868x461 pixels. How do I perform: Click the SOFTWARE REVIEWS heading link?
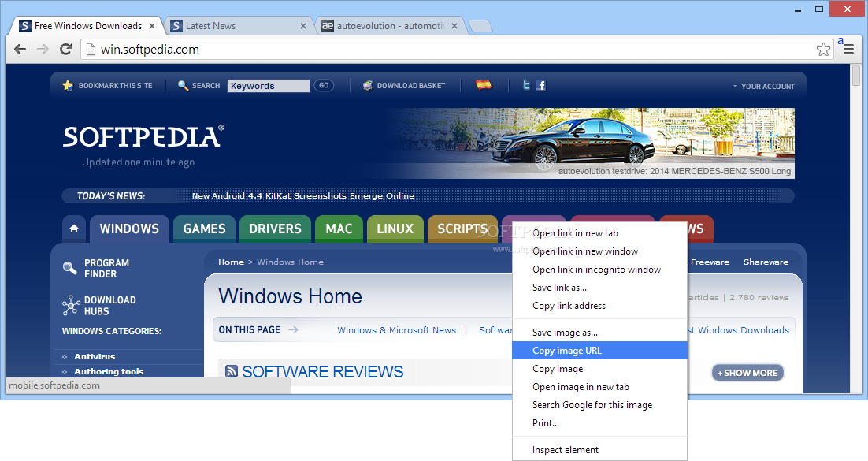[x=323, y=371]
